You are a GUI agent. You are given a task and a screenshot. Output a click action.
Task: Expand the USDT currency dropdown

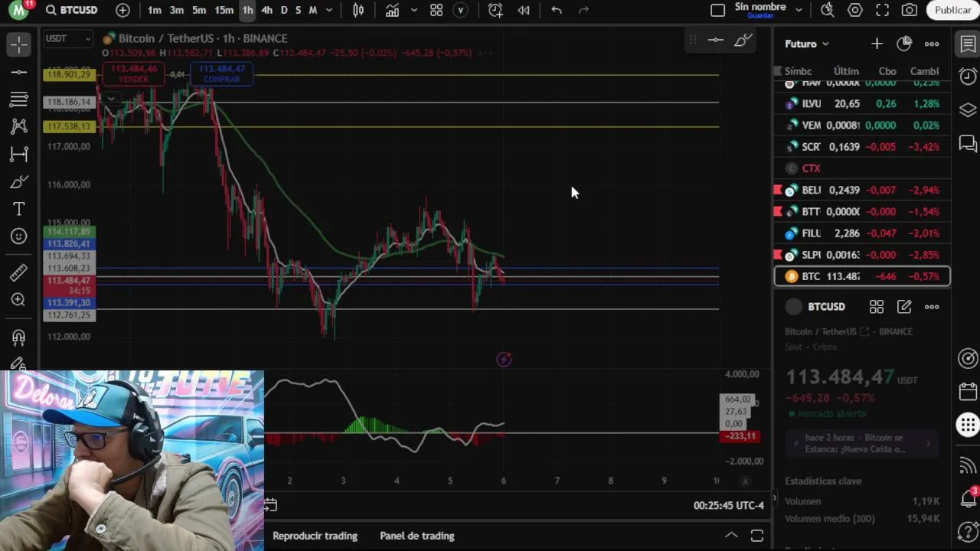coord(67,38)
